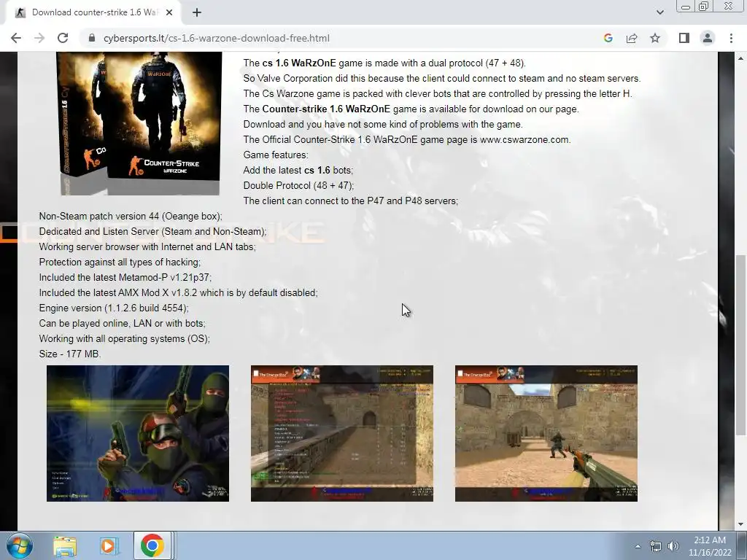Viewport: 747px width, 560px height.
Task: Expand the tab search dropdown arrow
Action: click(x=659, y=12)
